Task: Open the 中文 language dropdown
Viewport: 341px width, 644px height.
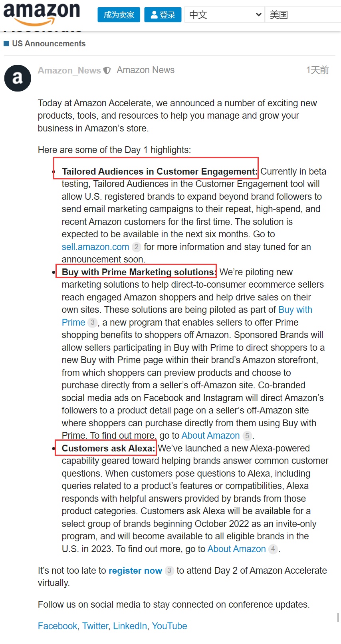Action: click(225, 15)
